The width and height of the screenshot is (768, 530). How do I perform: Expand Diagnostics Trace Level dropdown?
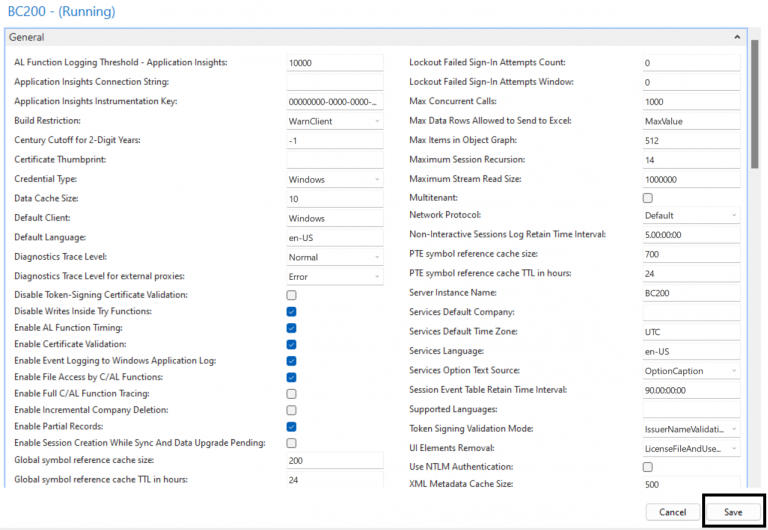pyautogui.click(x=334, y=257)
